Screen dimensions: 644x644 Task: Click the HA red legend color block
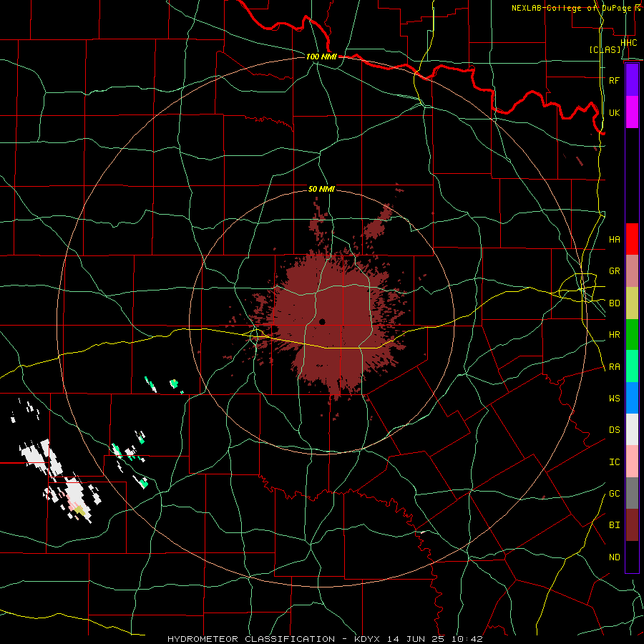(x=632, y=239)
